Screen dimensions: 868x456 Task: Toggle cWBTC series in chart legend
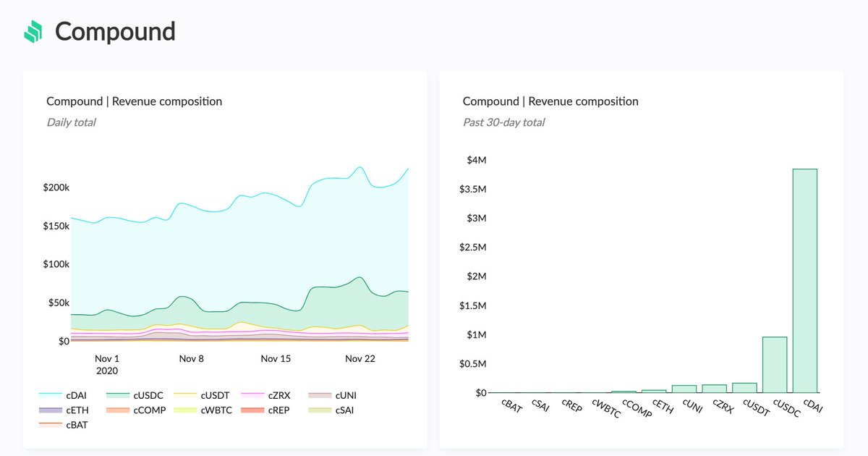click(x=203, y=410)
